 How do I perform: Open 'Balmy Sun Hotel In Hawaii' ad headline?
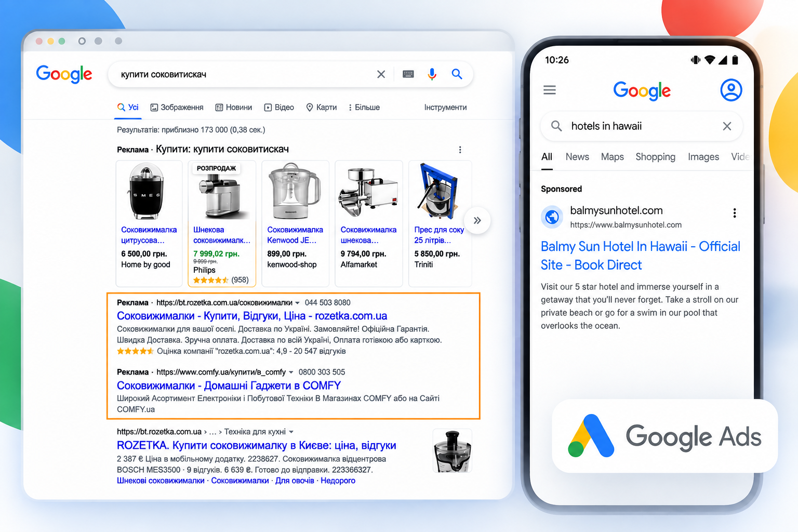641,256
